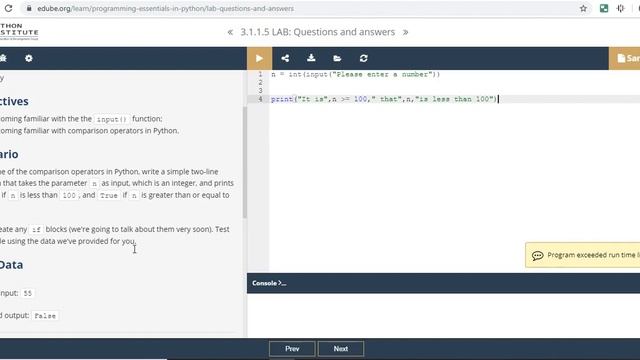This screenshot has height=360, width=640.
Task: Open the green browser extension icon
Action: [x=604, y=9]
